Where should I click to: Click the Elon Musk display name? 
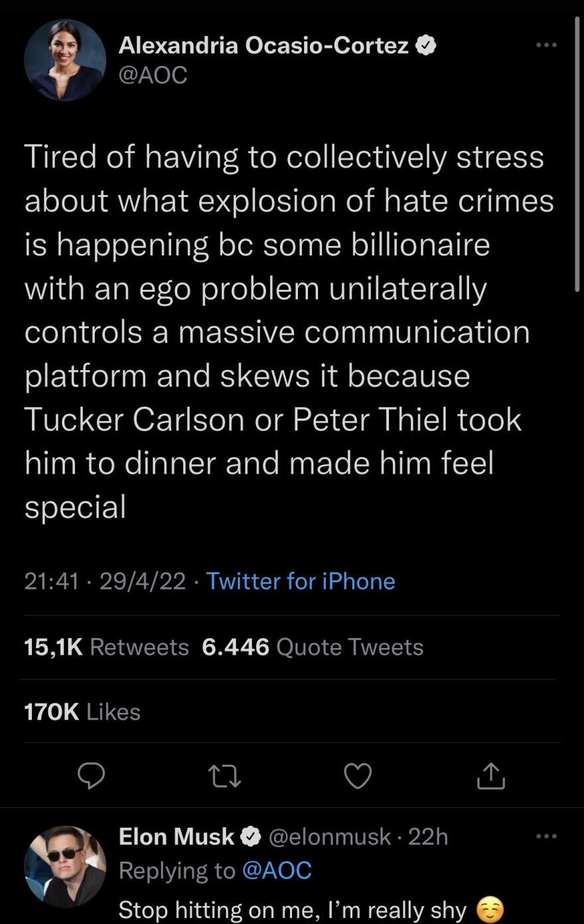[177, 836]
